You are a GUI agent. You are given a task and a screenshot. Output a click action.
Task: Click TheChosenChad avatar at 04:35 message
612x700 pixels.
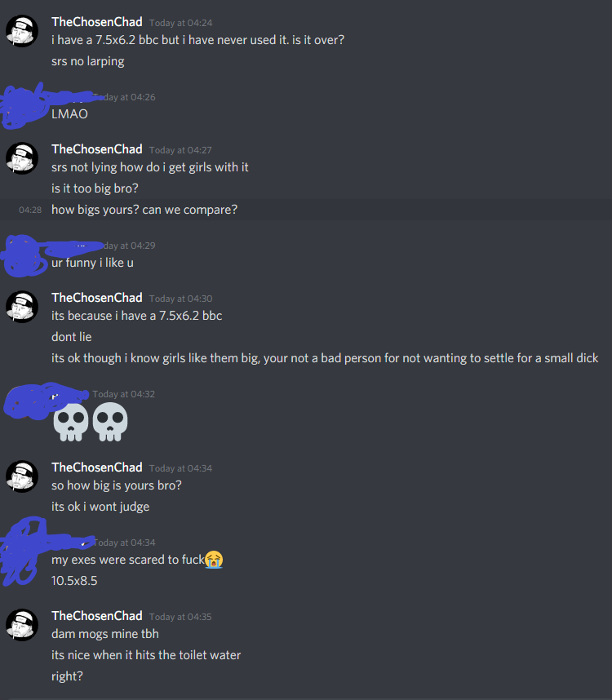[22, 625]
